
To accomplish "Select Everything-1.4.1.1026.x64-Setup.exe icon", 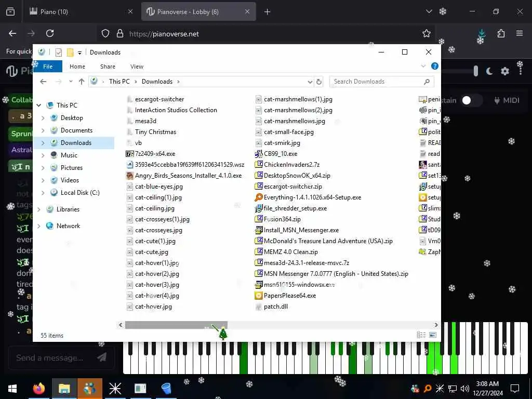I will pos(259,197).
